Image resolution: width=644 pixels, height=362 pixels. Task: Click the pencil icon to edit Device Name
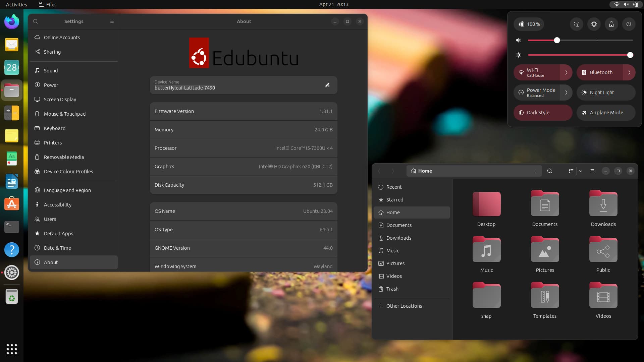(327, 85)
